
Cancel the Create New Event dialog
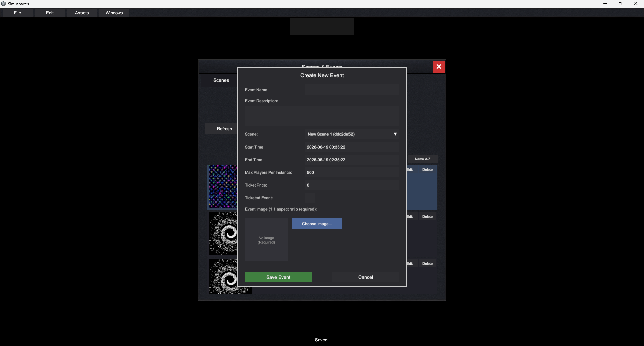tap(366, 277)
